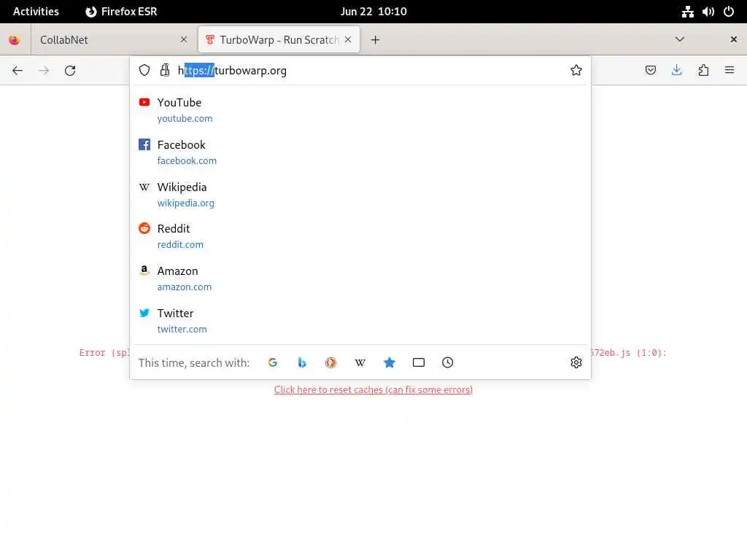Switch to the CollabNet tab

pyautogui.click(x=113, y=40)
